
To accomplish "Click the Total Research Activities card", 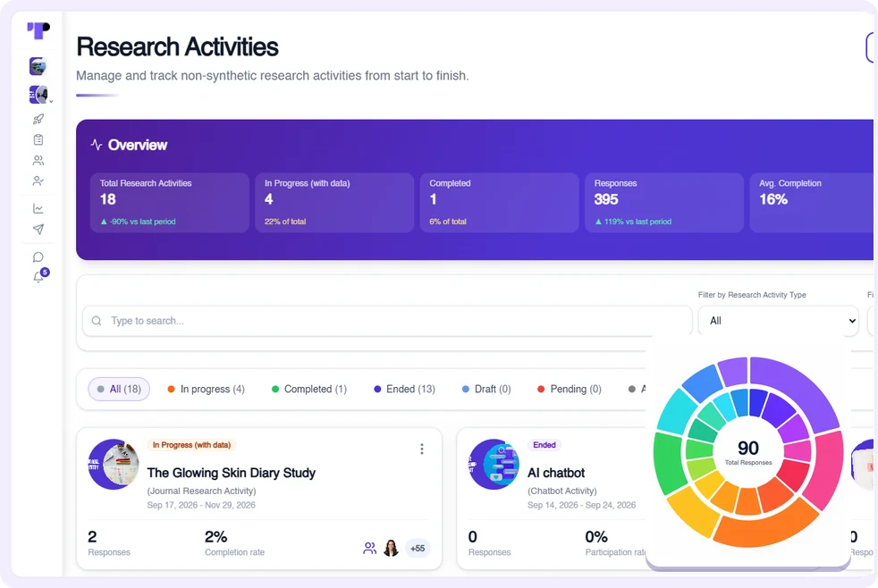I will [170, 203].
